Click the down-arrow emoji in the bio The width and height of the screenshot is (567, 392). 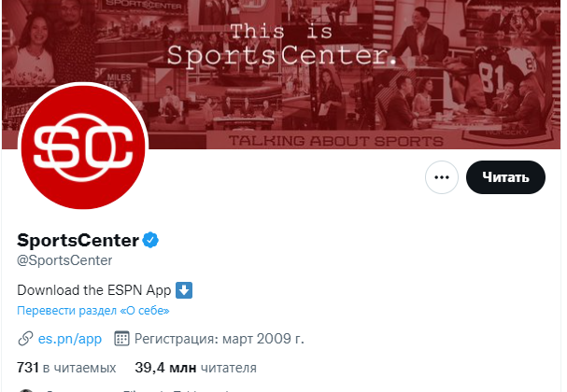click(x=184, y=289)
